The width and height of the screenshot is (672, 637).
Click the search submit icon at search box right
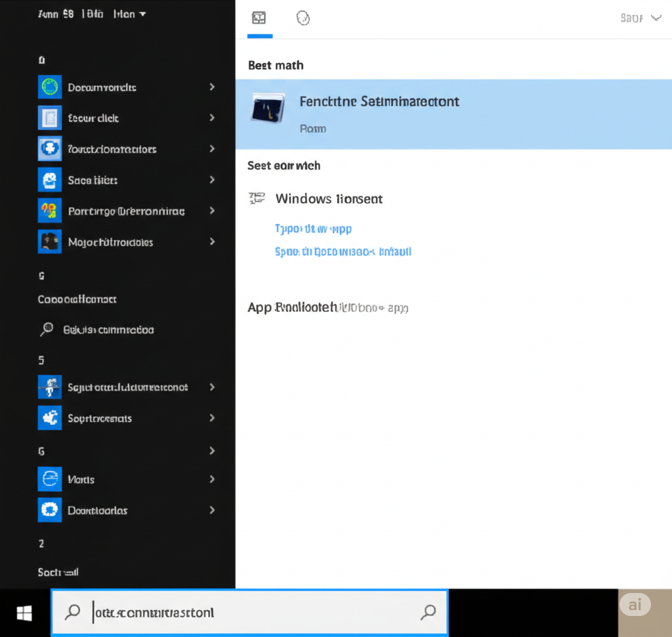click(428, 612)
